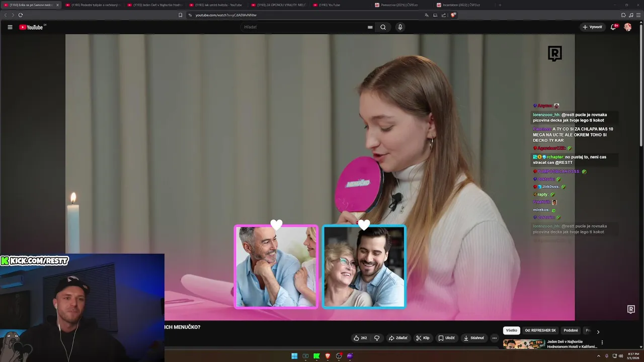Open Brave main menu hamburger
644x362 pixels.
click(x=638, y=15)
